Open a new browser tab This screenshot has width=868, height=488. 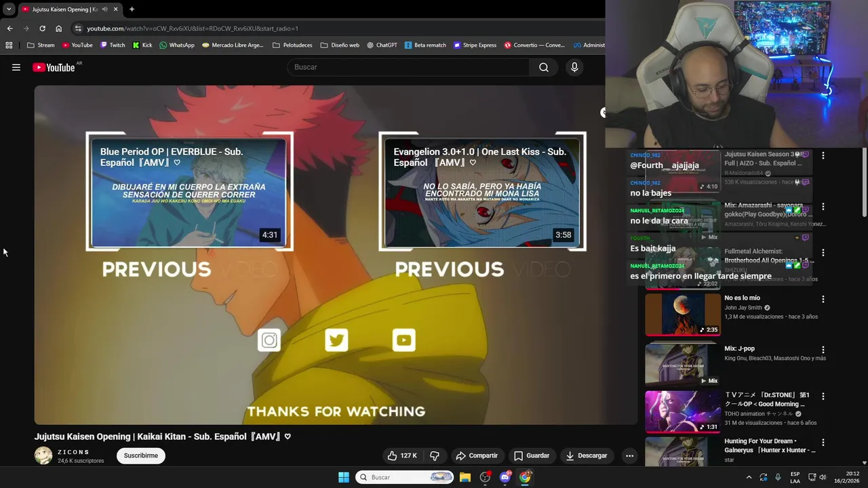132,9
